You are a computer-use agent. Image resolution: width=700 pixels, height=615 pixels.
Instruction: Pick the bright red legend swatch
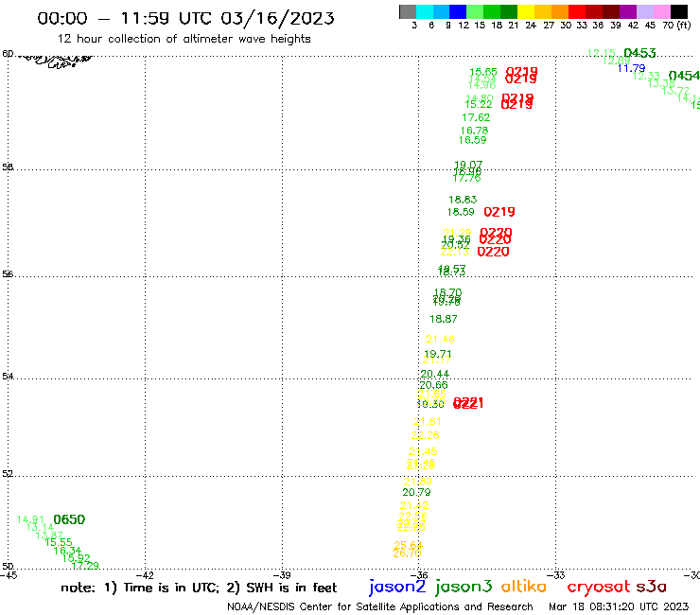[x=577, y=11]
